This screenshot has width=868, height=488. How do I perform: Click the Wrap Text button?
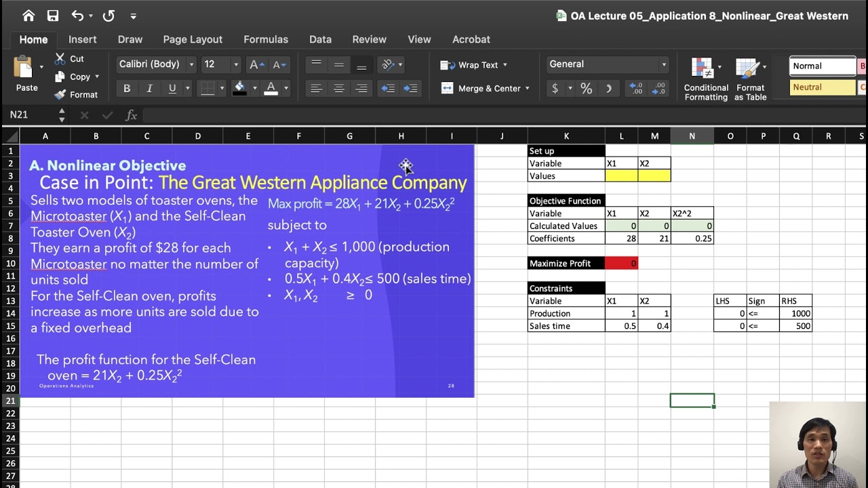[474, 65]
